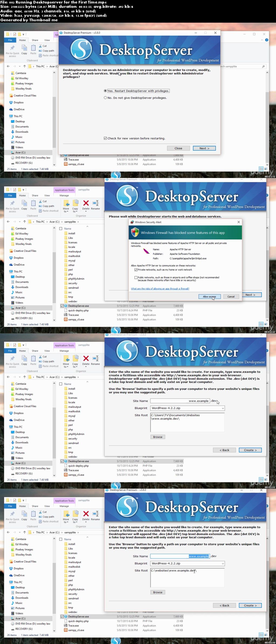This screenshot has height=644, width=276.
Task: Tick select-all checkbox beside Name, 00:04:46 frame
Action: pos(61,539)
